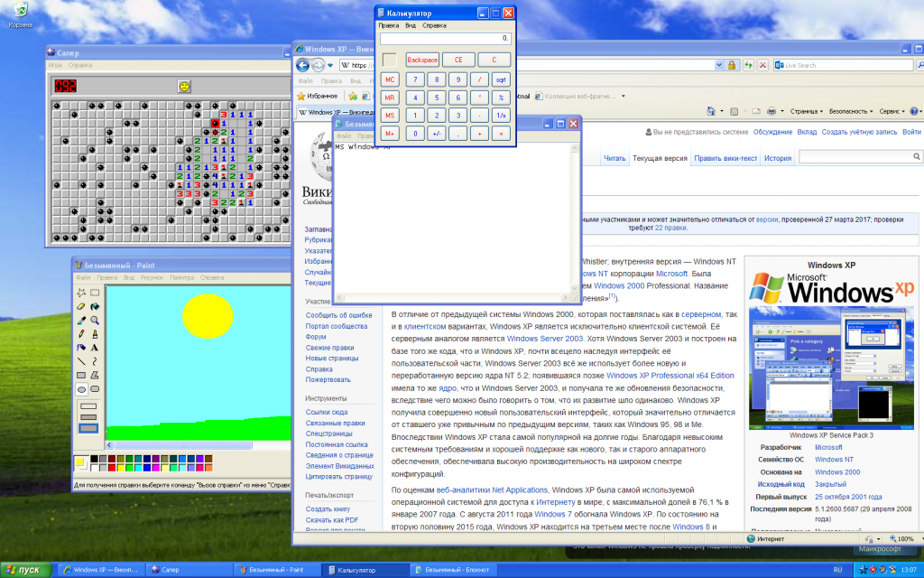Click the Back arrow in Internet Explorer
The width and height of the screenshot is (924, 578).
[x=302, y=65]
